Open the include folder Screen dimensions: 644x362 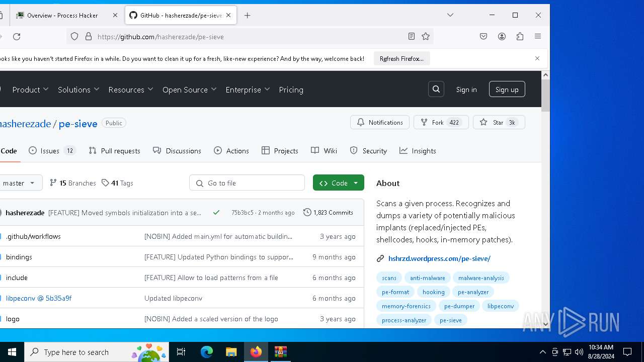[x=17, y=278]
